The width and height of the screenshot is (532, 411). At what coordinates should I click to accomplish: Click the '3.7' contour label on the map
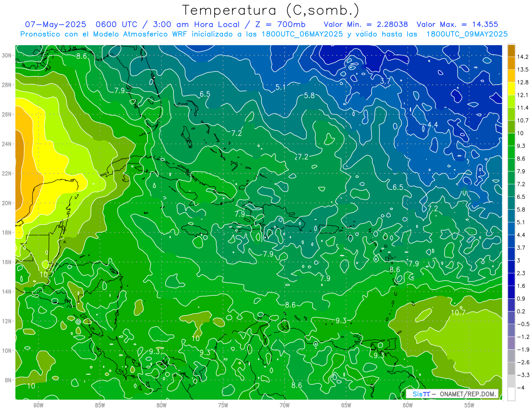[x=385, y=81]
